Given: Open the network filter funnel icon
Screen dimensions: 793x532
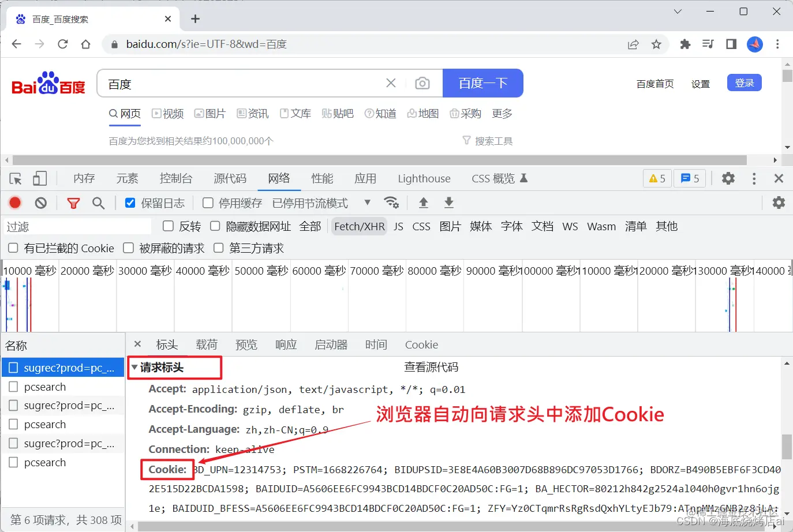Looking at the screenshot, I should click(x=73, y=203).
